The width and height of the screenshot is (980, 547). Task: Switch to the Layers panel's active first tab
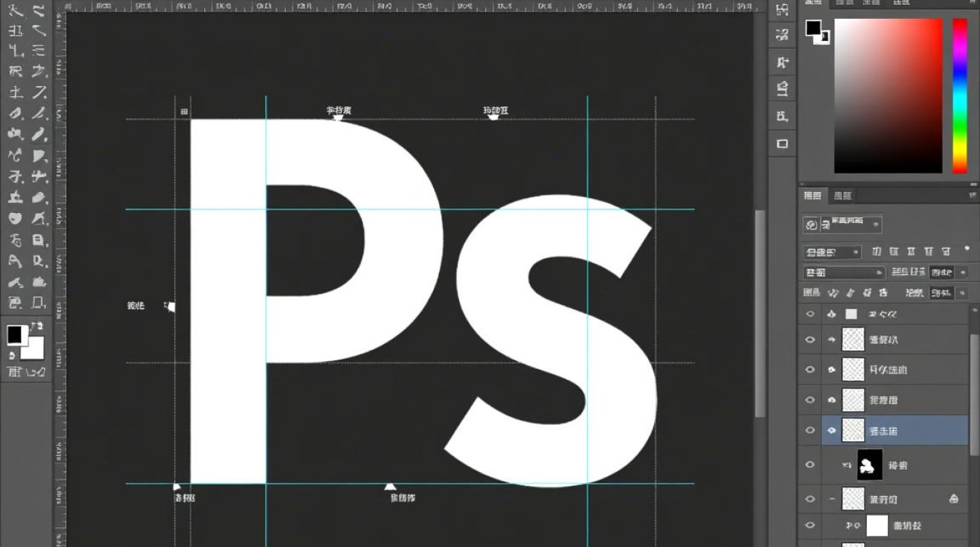coord(812,195)
